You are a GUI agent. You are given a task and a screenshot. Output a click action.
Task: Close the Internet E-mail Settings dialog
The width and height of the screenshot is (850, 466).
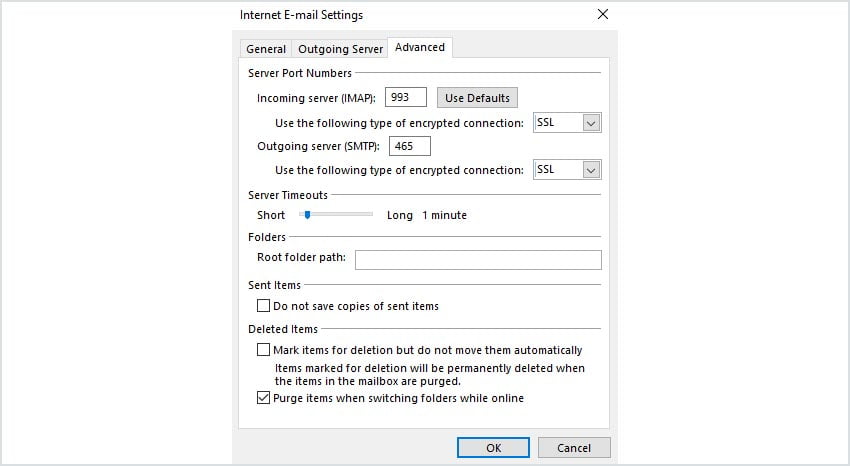click(603, 15)
